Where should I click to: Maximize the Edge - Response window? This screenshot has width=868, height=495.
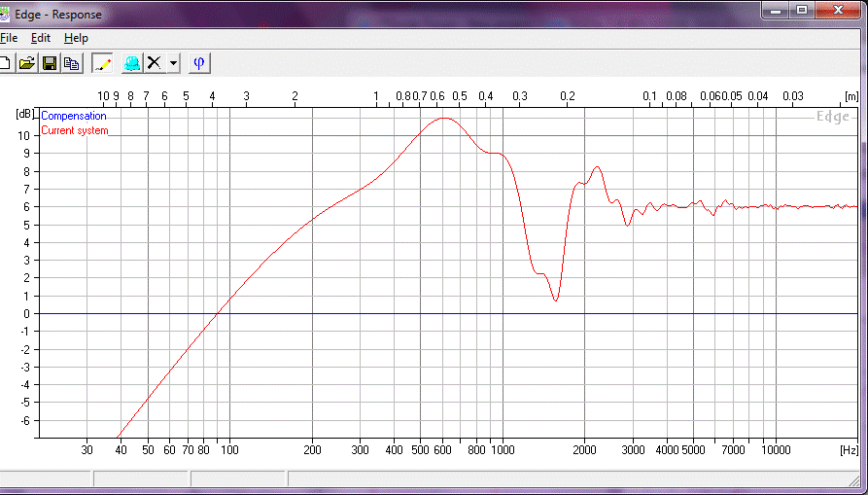click(802, 11)
